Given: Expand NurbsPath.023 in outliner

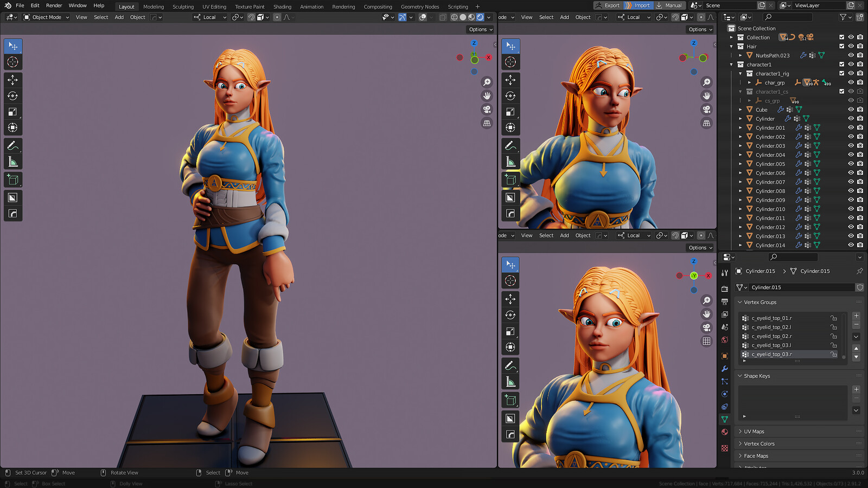Looking at the screenshot, I should pos(741,55).
